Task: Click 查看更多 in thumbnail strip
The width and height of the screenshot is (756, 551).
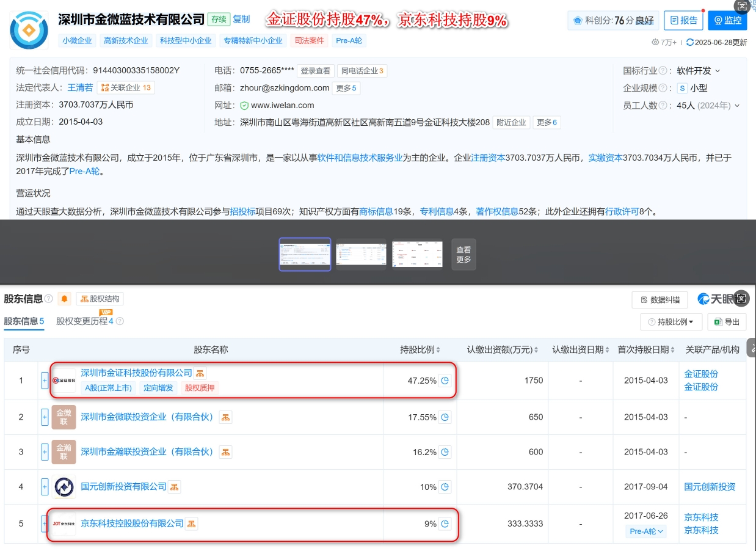Action: pyautogui.click(x=463, y=254)
